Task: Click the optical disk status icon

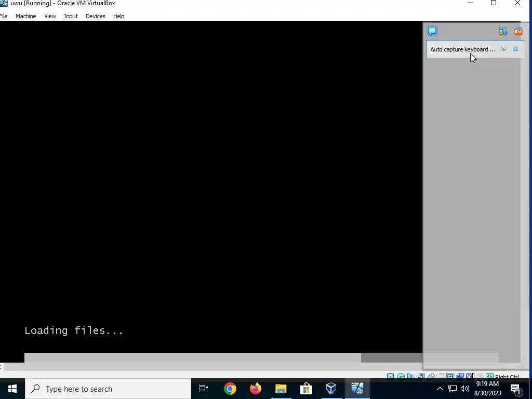Action: (x=401, y=376)
